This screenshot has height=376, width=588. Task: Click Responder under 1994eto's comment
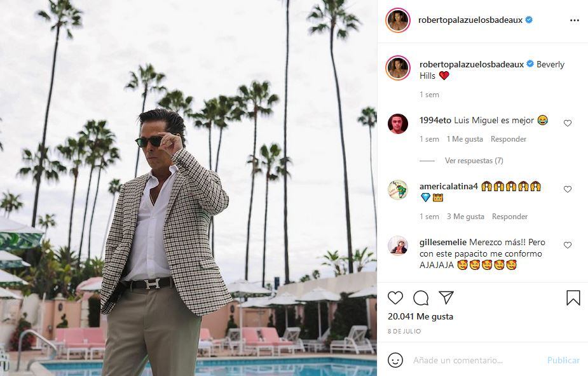point(509,139)
